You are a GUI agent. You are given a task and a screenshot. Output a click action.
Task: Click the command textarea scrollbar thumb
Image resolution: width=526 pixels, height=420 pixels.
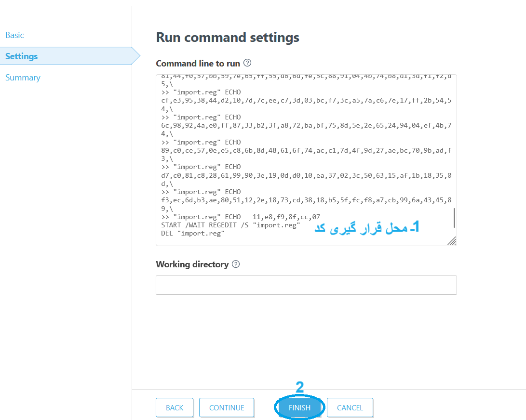pyautogui.click(x=454, y=218)
